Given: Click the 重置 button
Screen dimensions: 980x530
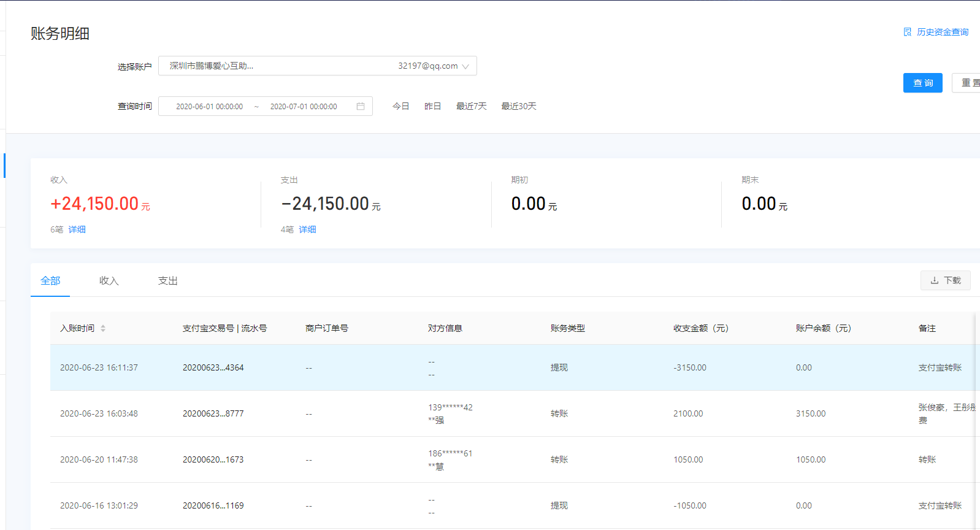Looking at the screenshot, I should point(968,83).
